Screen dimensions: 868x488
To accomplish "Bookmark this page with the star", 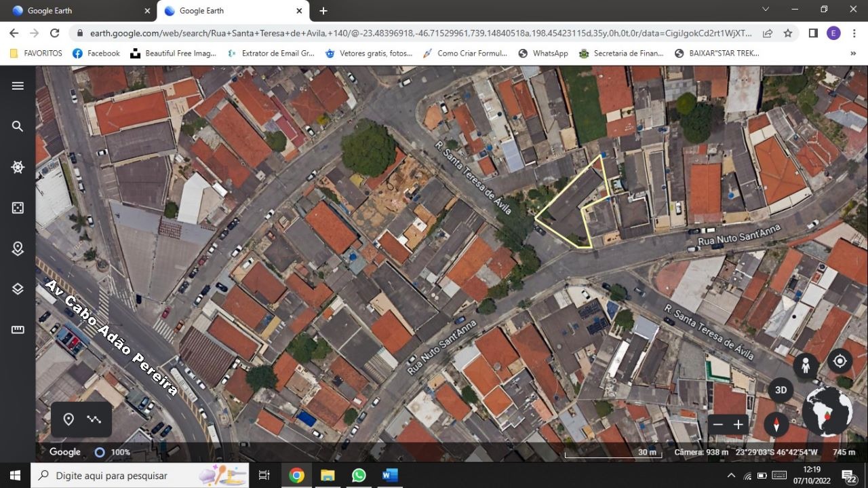I will pyautogui.click(x=788, y=33).
